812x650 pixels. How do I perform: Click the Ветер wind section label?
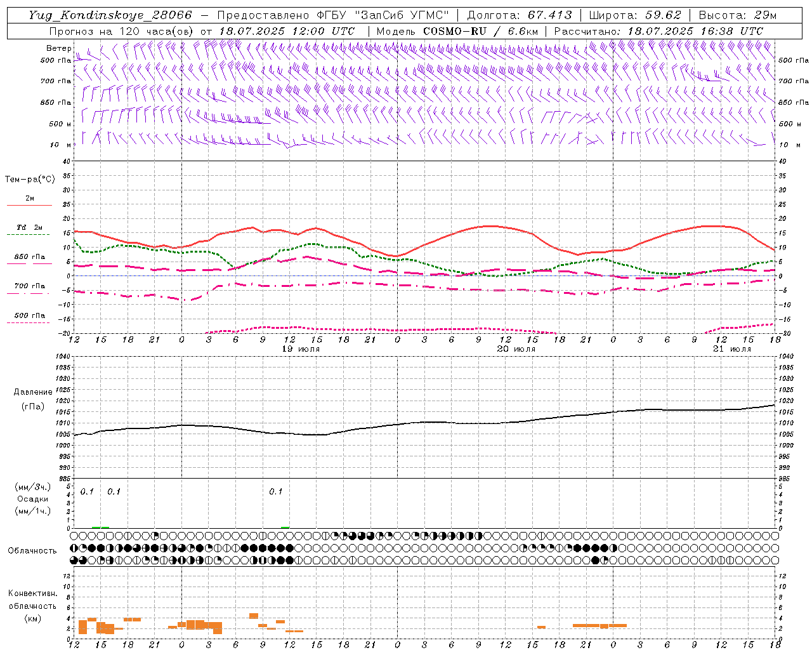pos(59,48)
